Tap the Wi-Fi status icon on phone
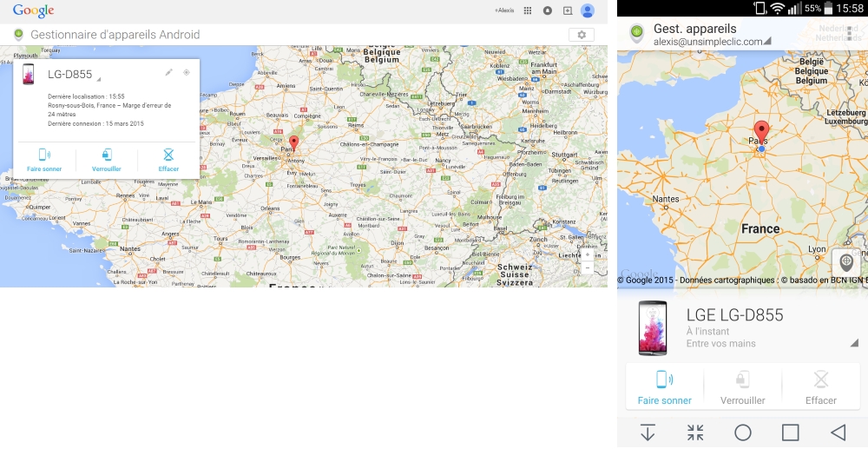This screenshot has width=868, height=449. (x=778, y=9)
